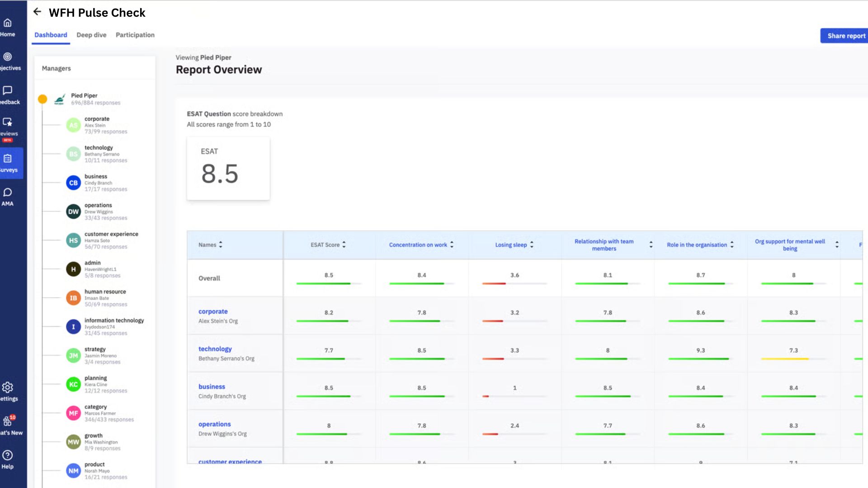This screenshot has width=868, height=488.
Task: Switch to the Deep dive tab
Action: click(x=91, y=35)
